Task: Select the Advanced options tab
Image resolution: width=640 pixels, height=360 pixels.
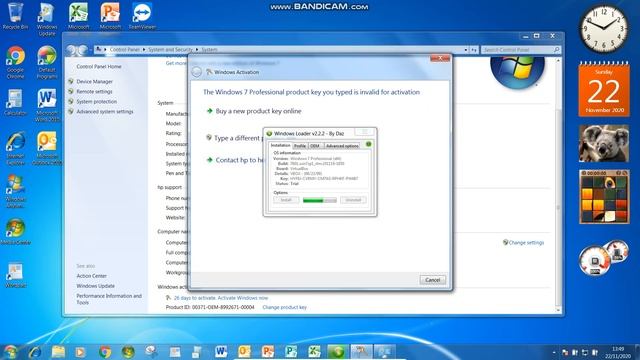Action: pos(342,146)
